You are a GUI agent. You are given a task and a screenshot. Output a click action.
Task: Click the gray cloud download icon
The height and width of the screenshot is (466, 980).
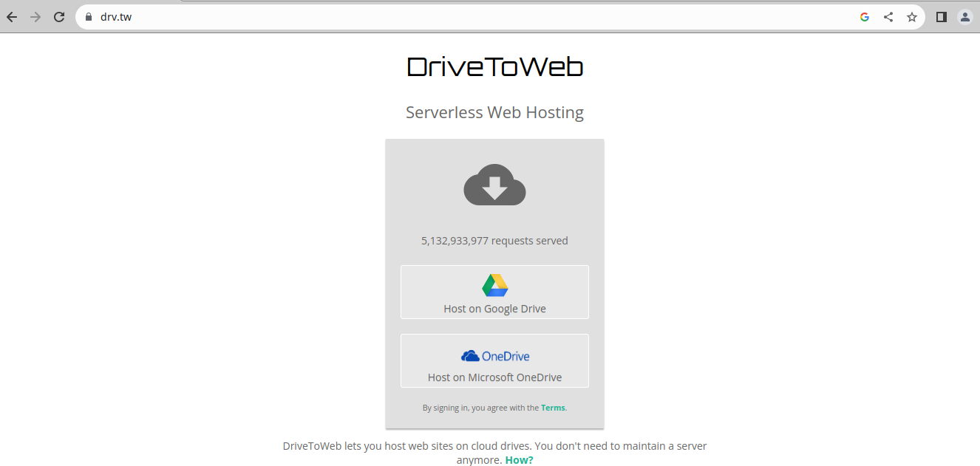tap(494, 185)
